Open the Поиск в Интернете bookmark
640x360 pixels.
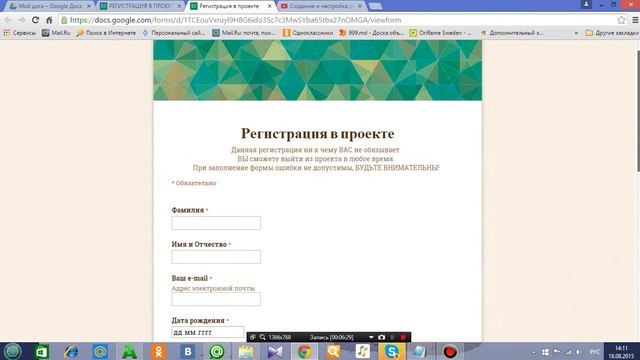click(106, 33)
